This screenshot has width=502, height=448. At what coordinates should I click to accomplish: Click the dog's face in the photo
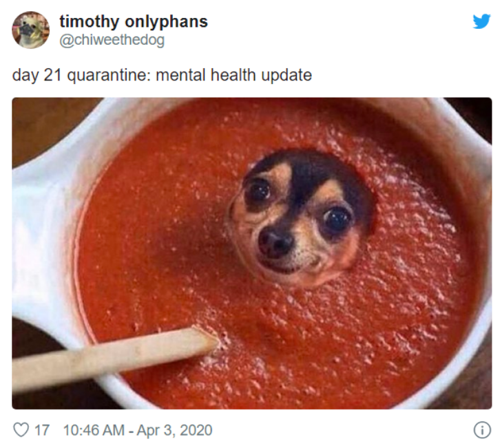click(x=300, y=221)
